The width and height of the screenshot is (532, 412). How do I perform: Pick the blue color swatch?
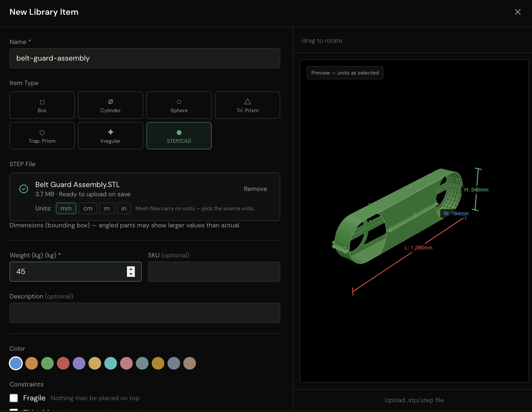pyautogui.click(x=16, y=363)
